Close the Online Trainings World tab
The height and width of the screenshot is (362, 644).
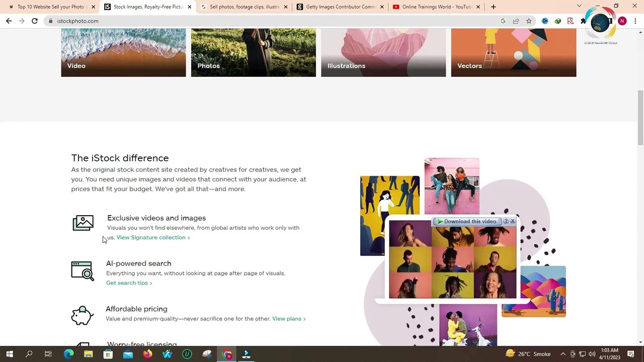[x=478, y=7]
